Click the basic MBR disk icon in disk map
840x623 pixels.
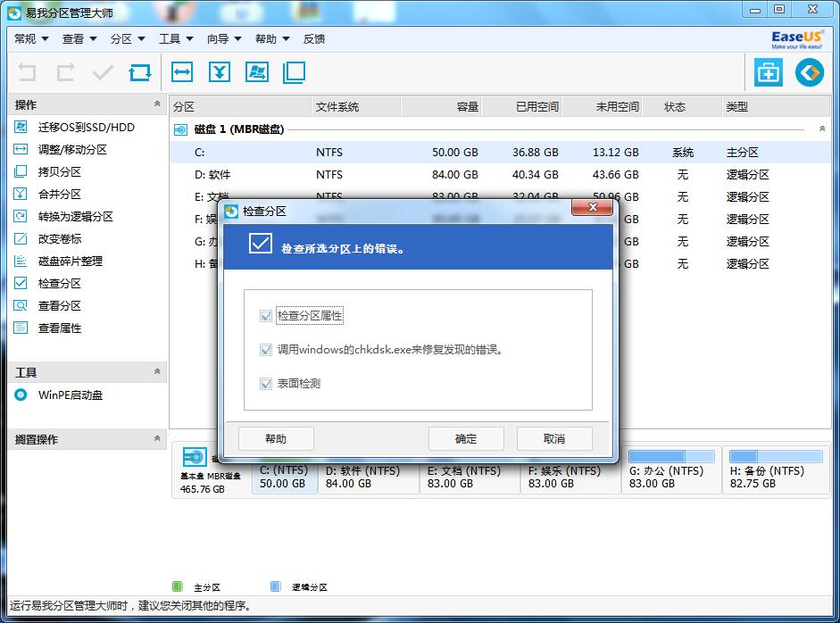195,457
